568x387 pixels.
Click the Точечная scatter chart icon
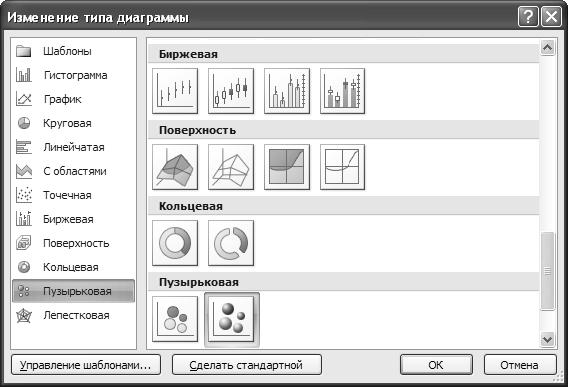coord(24,195)
